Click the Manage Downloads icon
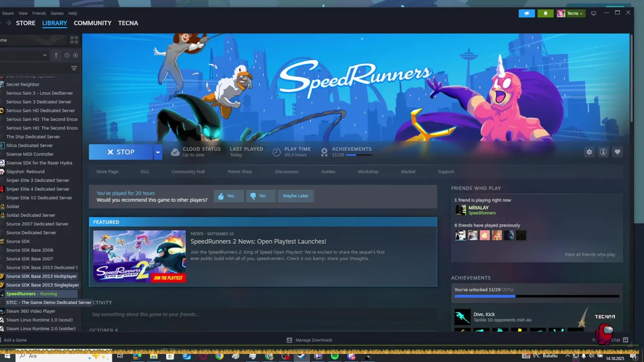Screen dimensions: 644x362 pyautogui.click(x=289, y=340)
